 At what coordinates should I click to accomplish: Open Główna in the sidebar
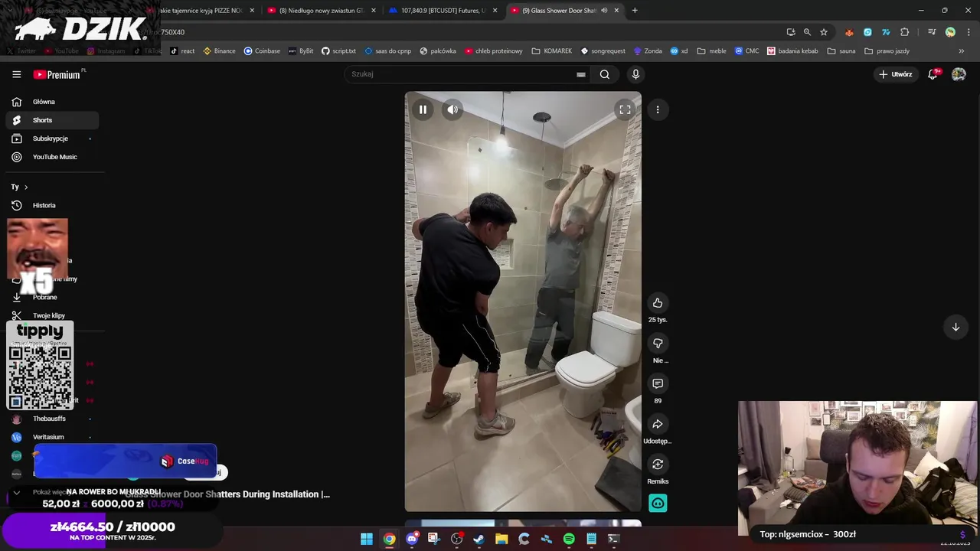[51, 102]
